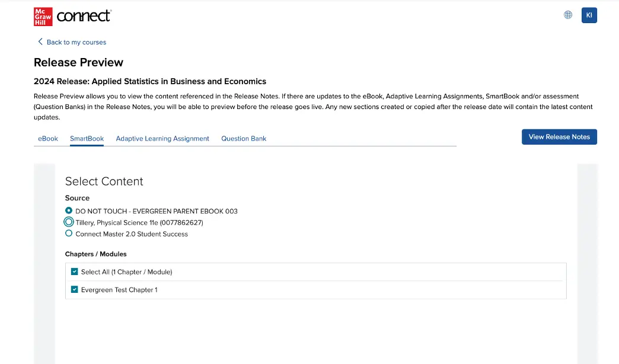
Task: Go back to my courses link
Action: 76,42
